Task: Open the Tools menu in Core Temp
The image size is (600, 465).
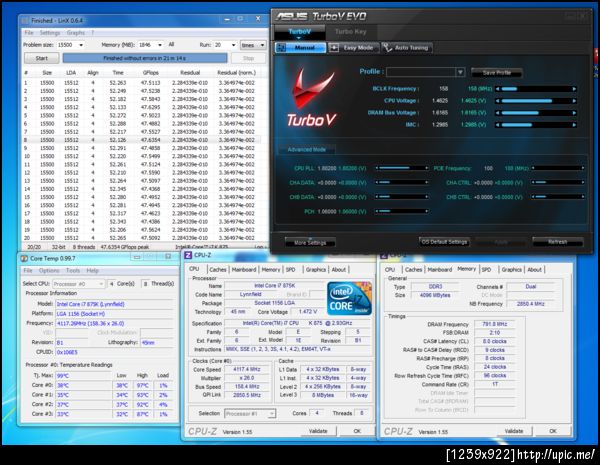Action: click(73, 271)
